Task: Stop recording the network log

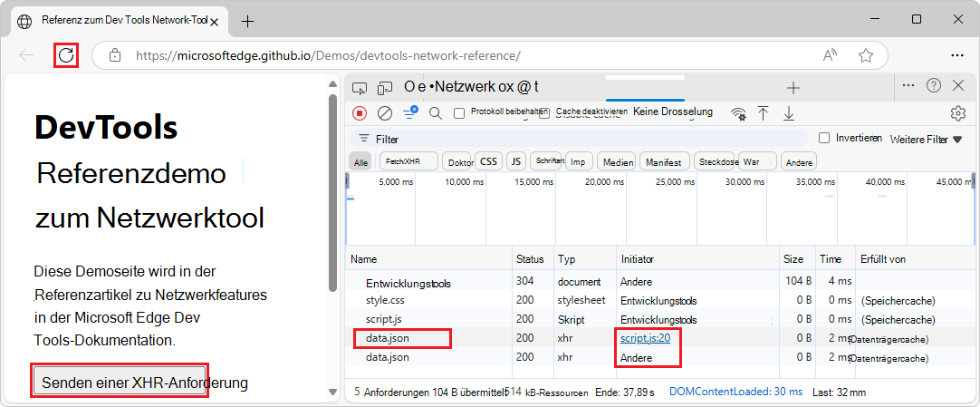Action: [x=360, y=113]
